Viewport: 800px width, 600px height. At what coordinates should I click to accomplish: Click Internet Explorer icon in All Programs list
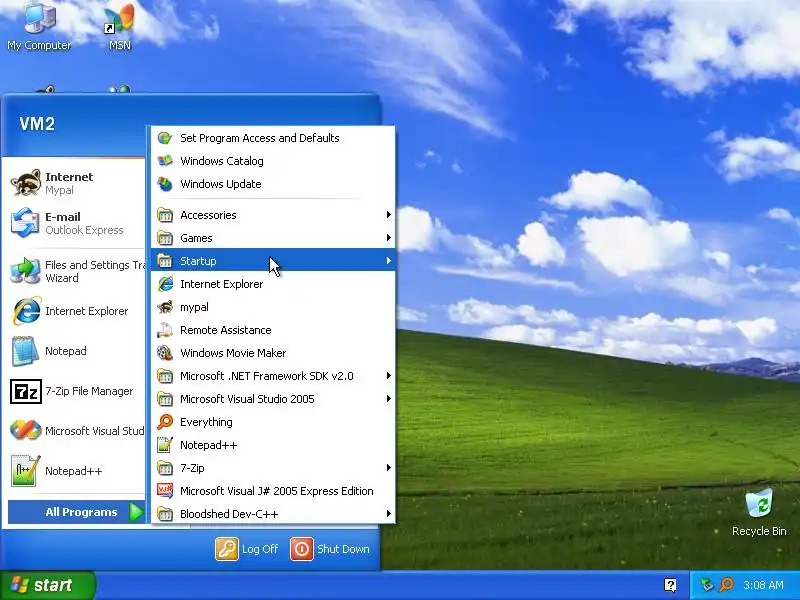pyautogui.click(x=165, y=284)
